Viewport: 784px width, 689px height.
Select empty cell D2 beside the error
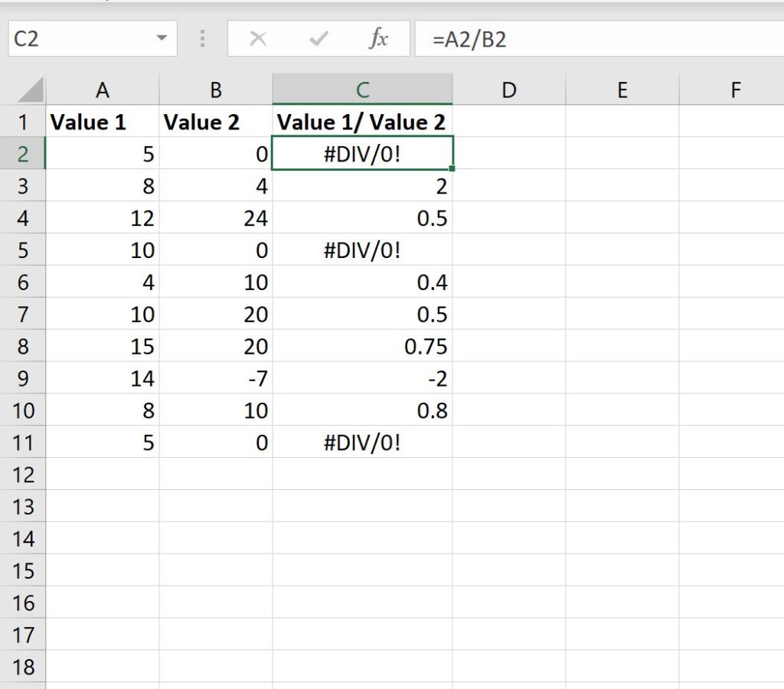[x=508, y=153]
